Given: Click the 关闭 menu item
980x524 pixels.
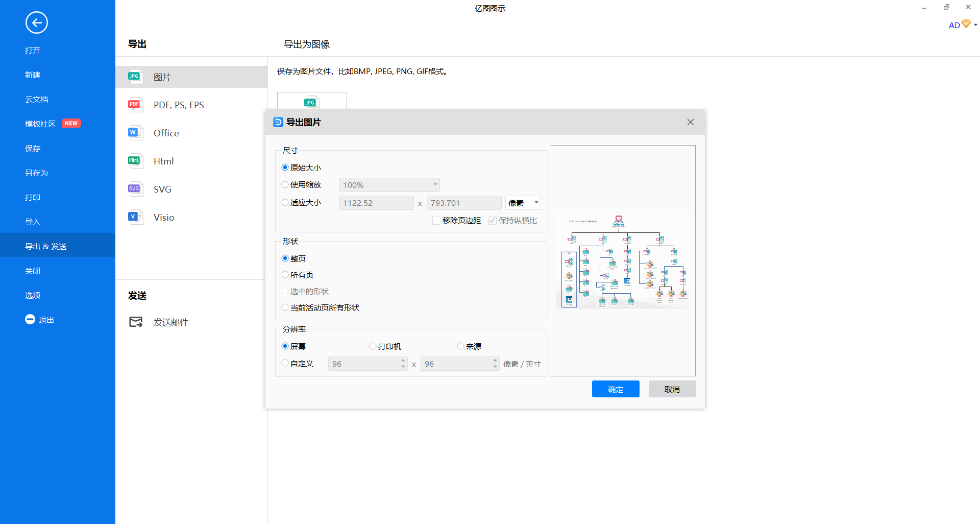Looking at the screenshot, I should click(x=33, y=271).
